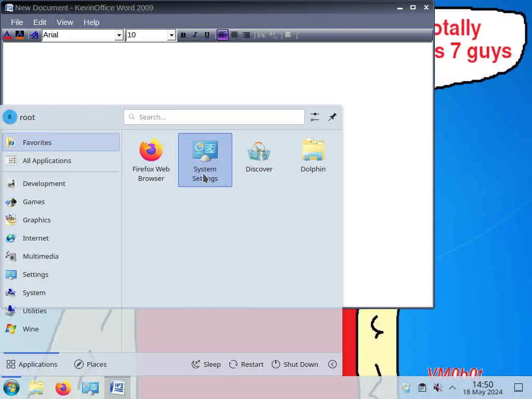Click the Sleep button

click(x=206, y=364)
